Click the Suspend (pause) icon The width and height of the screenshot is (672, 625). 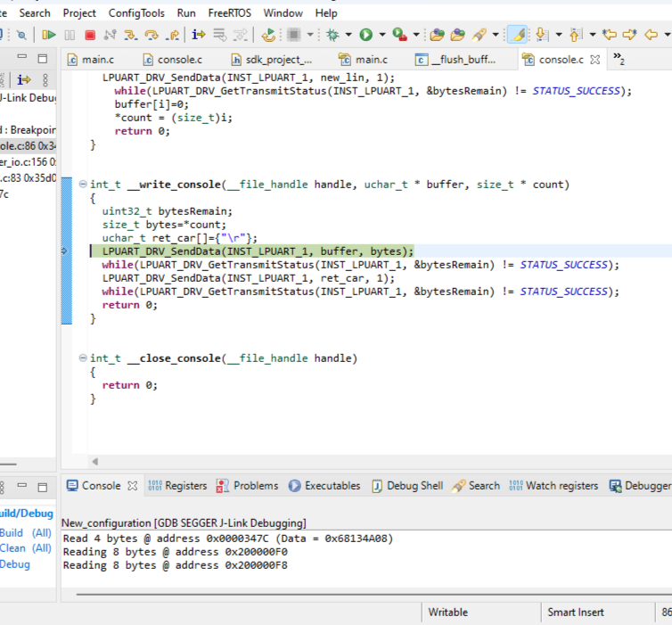click(x=70, y=35)
